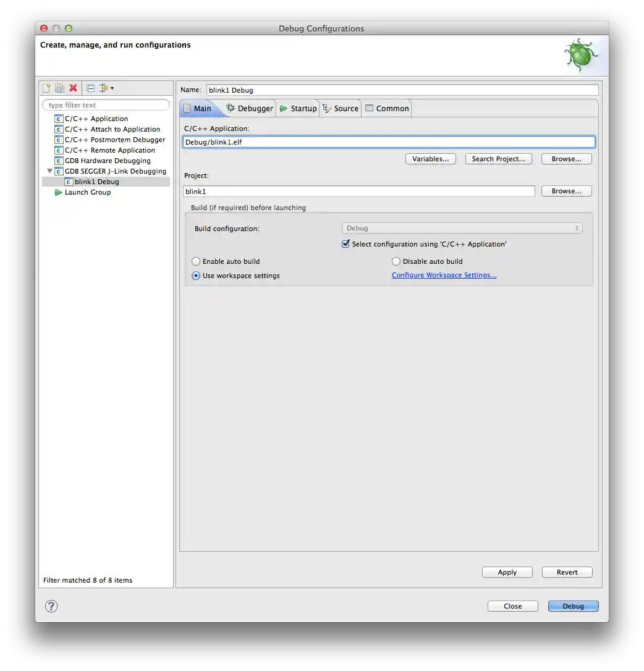Click the Variables... button

(x=431, y=159)
